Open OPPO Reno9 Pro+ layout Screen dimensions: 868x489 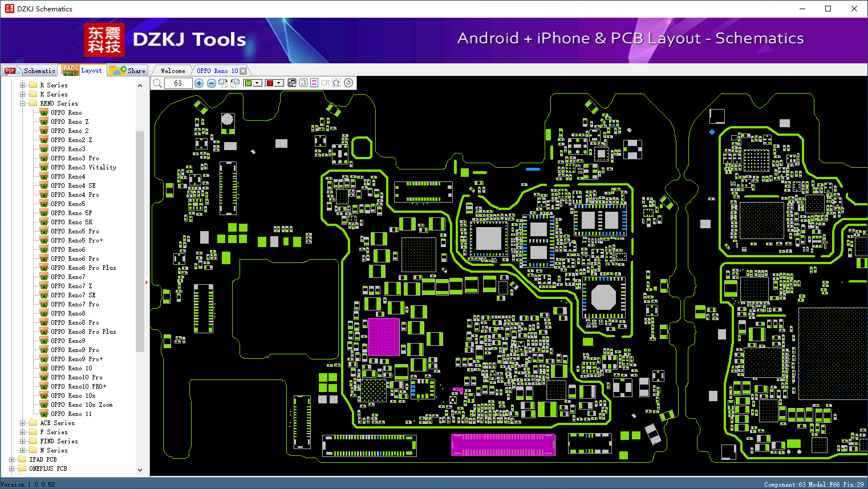[76, 359]
